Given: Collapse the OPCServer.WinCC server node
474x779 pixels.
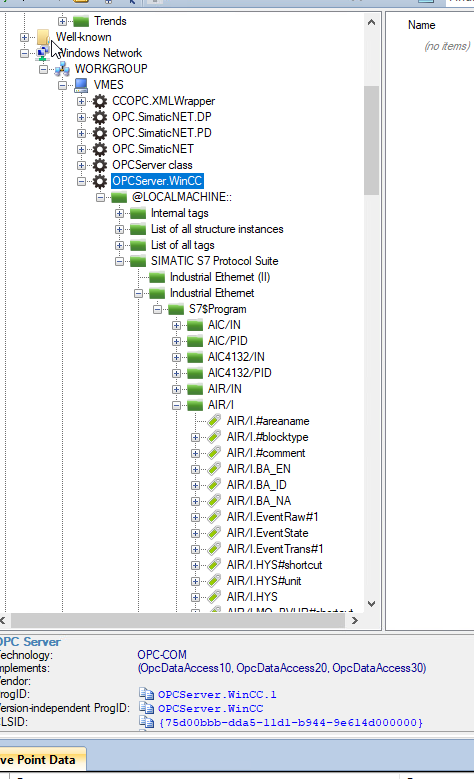Looking at the screenshot, I should (x=81, y=181).
